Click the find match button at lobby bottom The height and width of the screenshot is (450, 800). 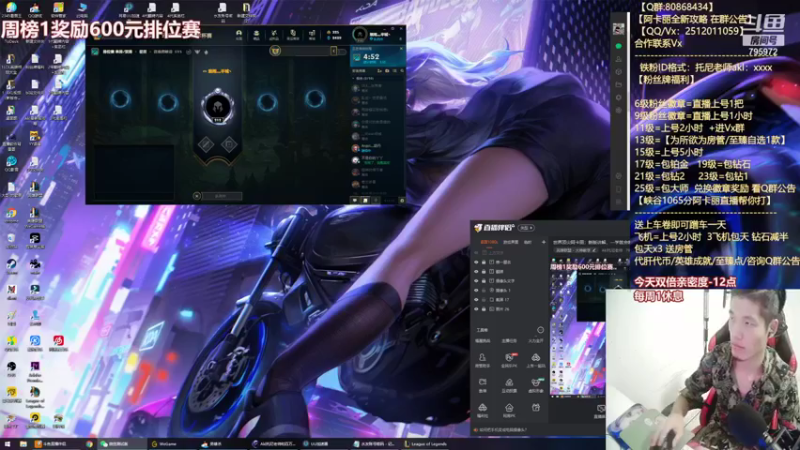tap(221, 196)
